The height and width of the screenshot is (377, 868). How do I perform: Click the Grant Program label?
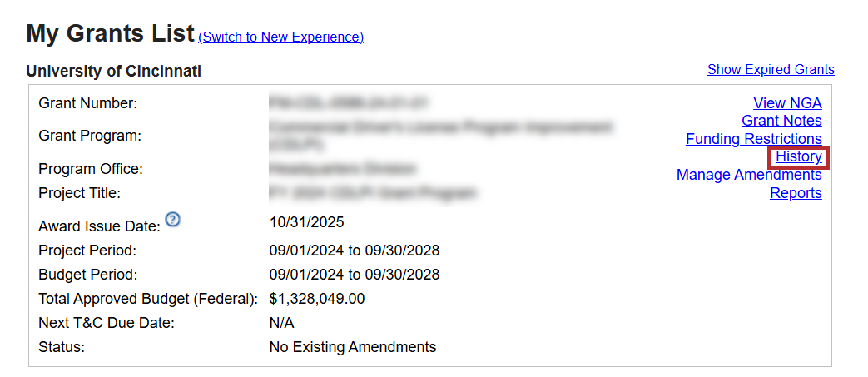(90, 136)
